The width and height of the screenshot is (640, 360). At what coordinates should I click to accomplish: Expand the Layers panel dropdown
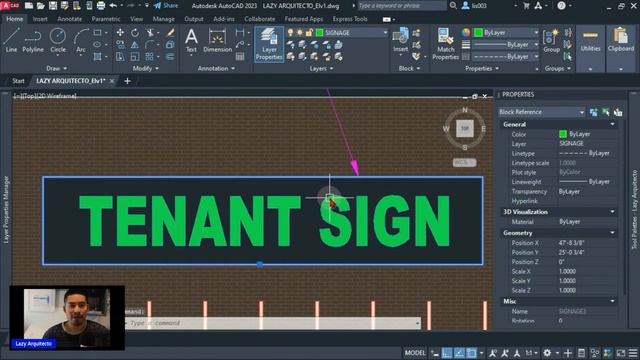[x=321, y=69]
